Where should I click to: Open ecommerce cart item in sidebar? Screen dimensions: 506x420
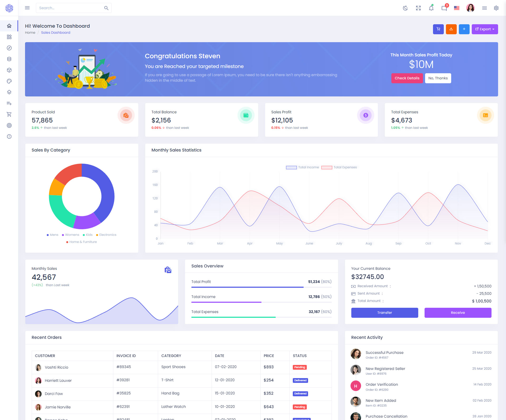(9, 114)
